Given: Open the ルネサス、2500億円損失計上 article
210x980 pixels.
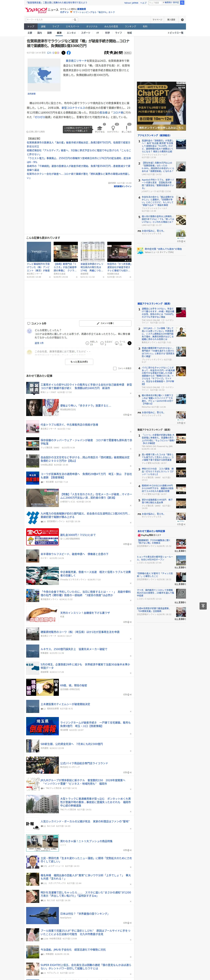Looking at the screenshot, I should click(74, 649).
